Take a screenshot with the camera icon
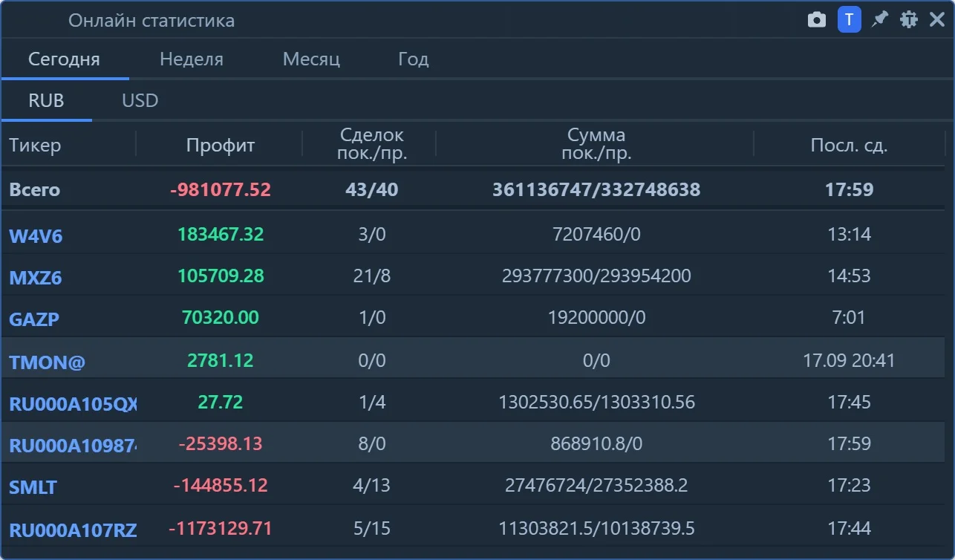Screen dimensions: 955x560 (x=817, y=20)
